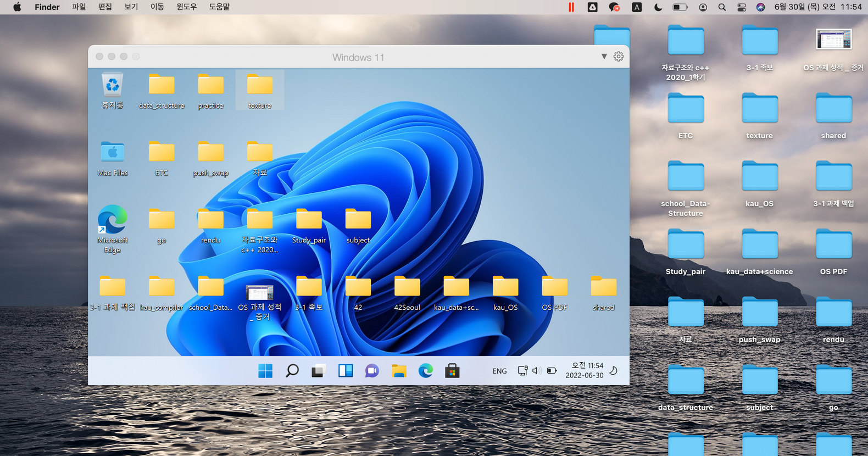Select data_structure folder in Windows 11 window

coord(162,91)
